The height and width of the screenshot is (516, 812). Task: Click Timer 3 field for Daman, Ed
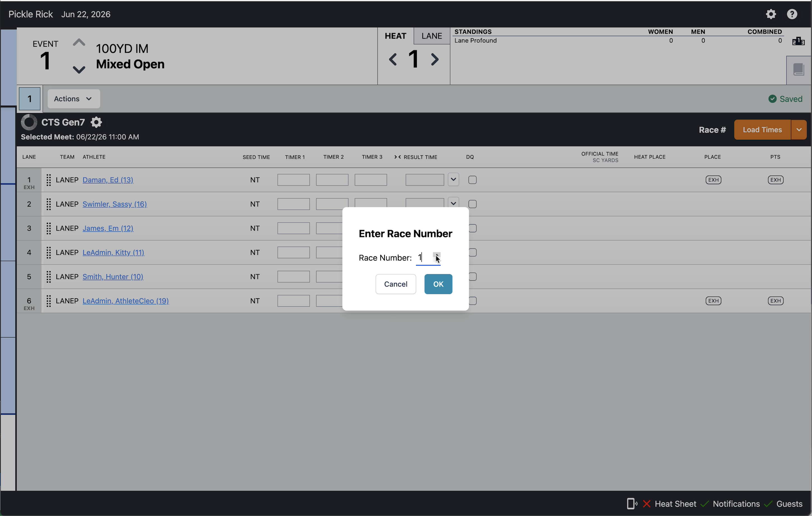coord(371,180)
